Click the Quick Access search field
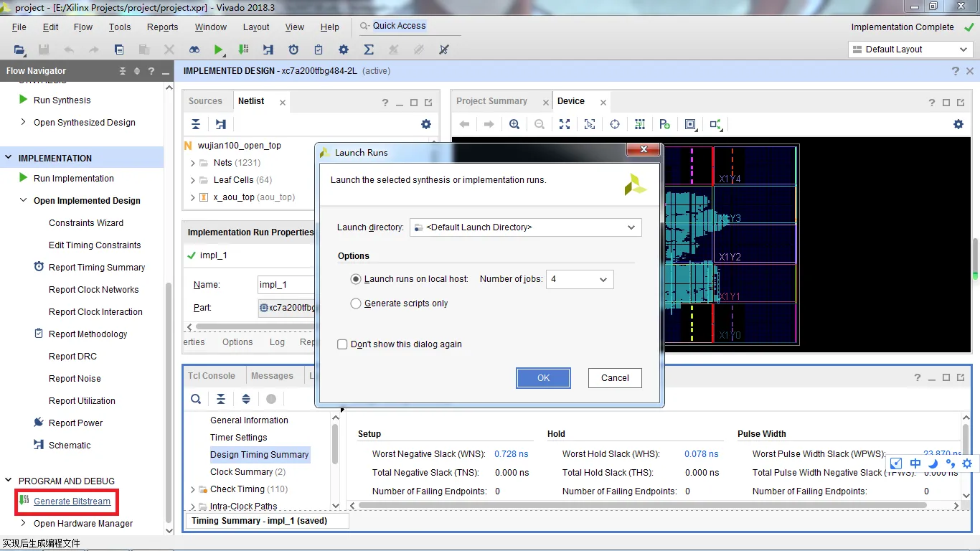The height and width of the screenshot is (551, 980). pyautogui.click(x=410, y=27)
